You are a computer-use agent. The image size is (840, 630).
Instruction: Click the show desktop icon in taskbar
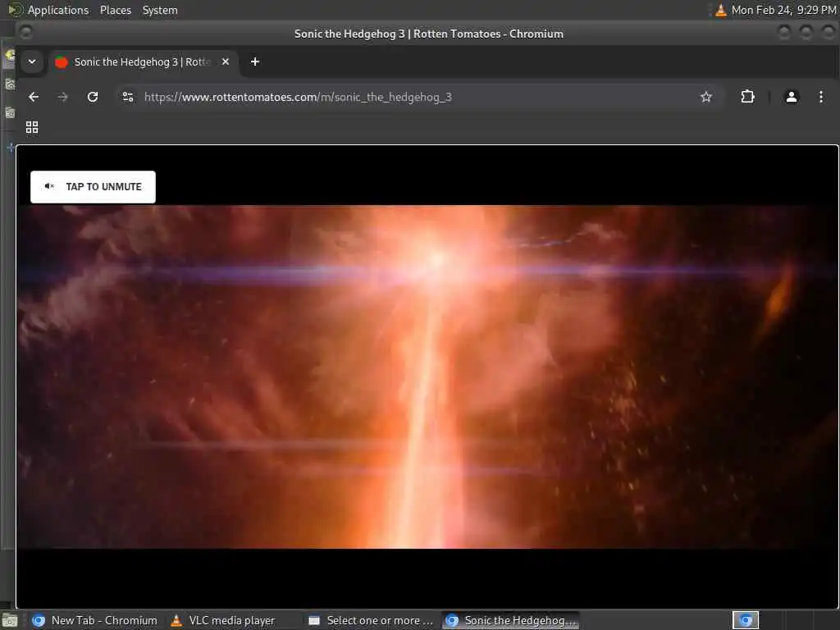point(10,621)
